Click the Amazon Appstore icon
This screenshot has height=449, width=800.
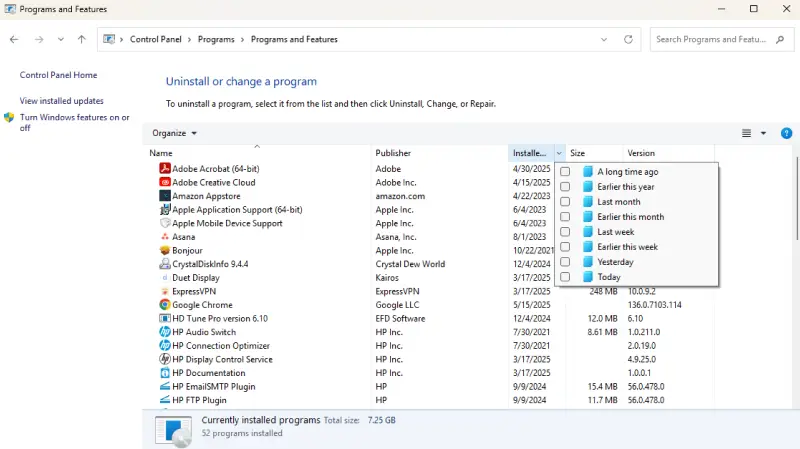(x=165, y=196)
